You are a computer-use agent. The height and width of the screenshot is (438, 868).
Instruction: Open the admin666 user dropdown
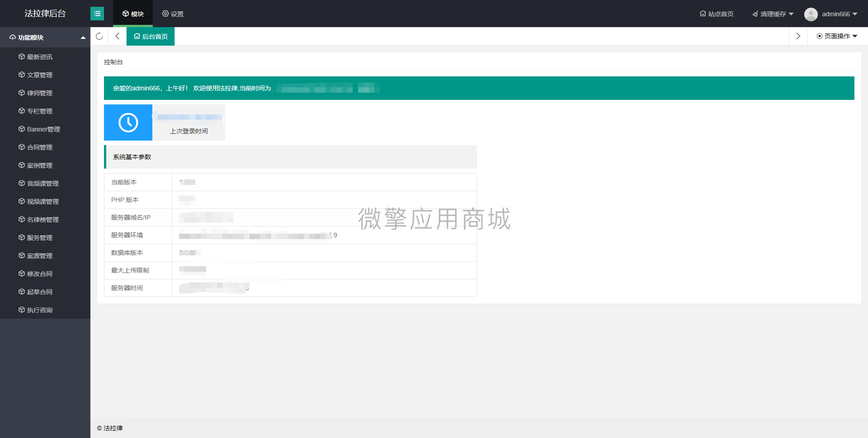coord(840,14)
